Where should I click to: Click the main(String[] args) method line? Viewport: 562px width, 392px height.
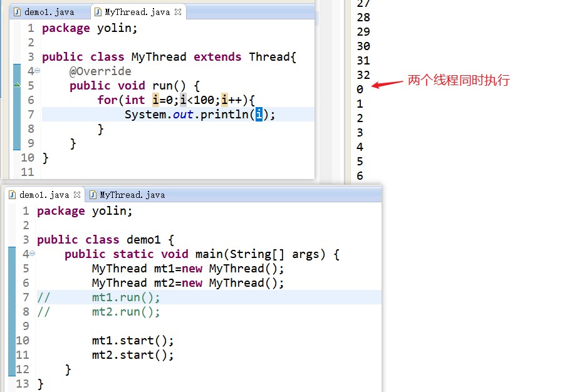click(x=202, y=254)
